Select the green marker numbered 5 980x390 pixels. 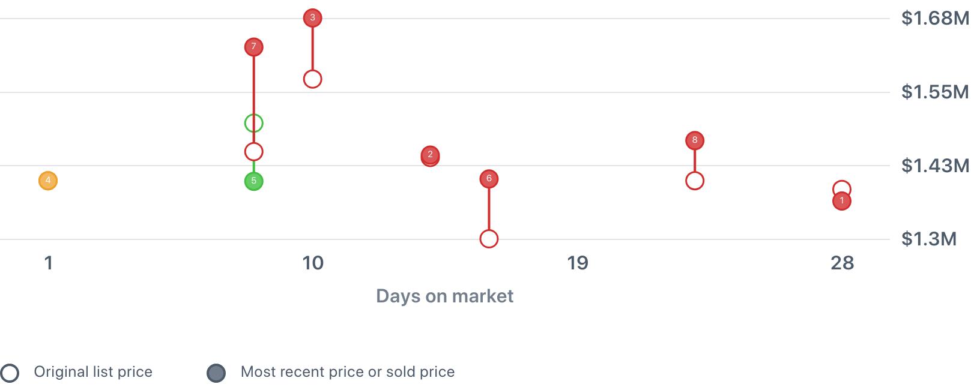(253, 181)
